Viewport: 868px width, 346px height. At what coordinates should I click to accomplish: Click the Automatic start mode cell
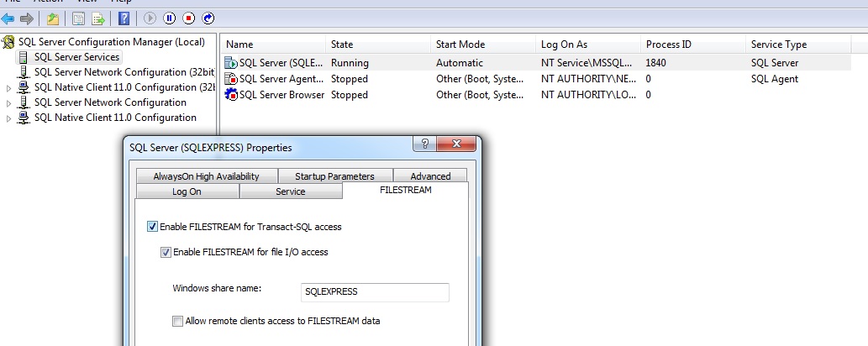460,63
